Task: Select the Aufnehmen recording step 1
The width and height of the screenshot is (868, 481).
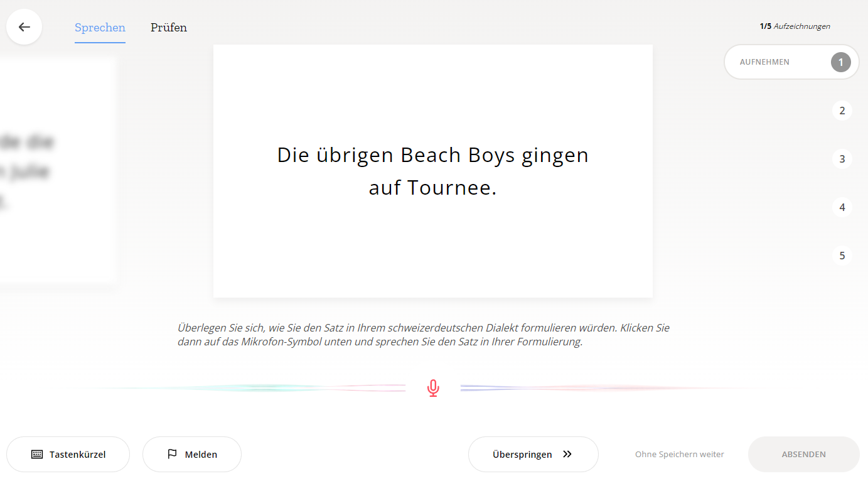Action: 791,62
